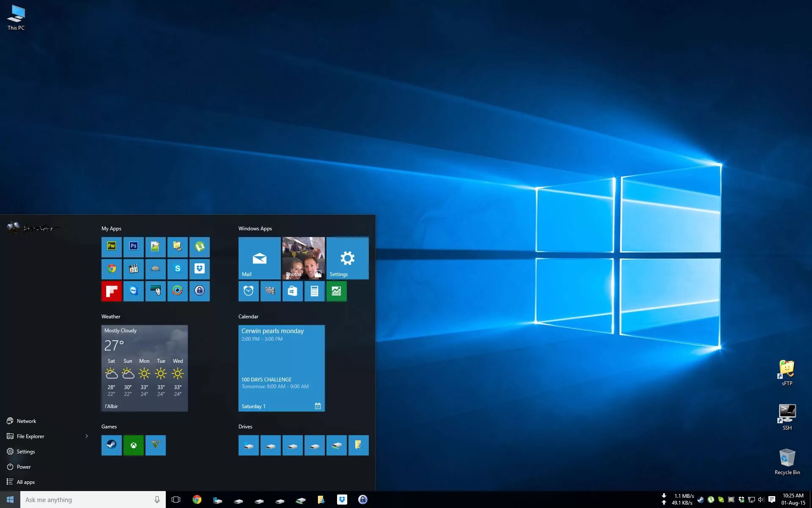Open the Notepad++ tile
The height and width of the screenshot is (508, 812).
[155, 247]
